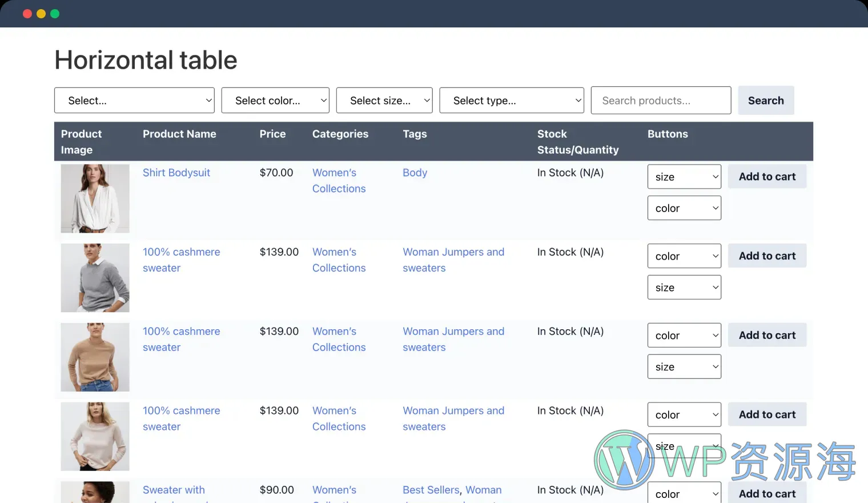
Task: Open the Shirt Bodysuit product link
Action: point(176,173)
